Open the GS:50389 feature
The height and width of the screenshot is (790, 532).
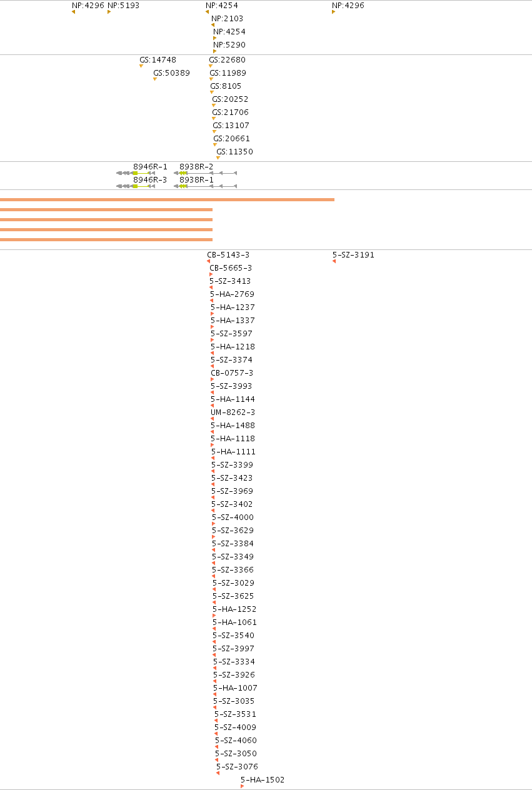click(171, 73)
